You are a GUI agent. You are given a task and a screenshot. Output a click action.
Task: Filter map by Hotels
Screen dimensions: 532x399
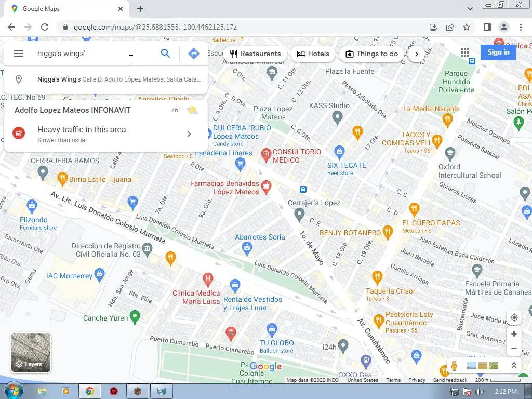click(x=313, y=54)
